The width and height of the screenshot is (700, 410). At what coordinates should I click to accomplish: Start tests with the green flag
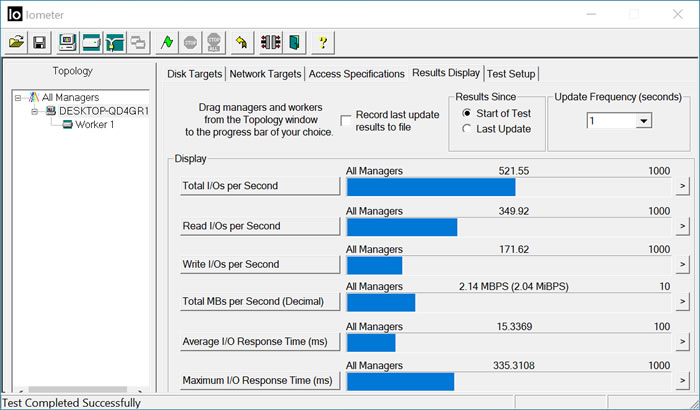pyautogui.click(x=167, y=43)
